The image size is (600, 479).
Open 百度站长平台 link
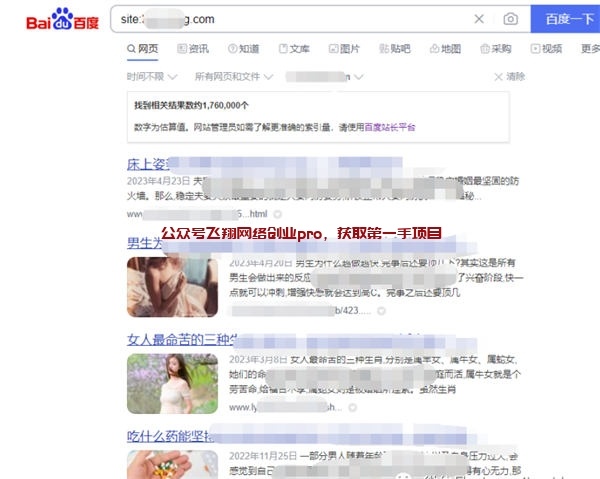(x=390, y=127)
